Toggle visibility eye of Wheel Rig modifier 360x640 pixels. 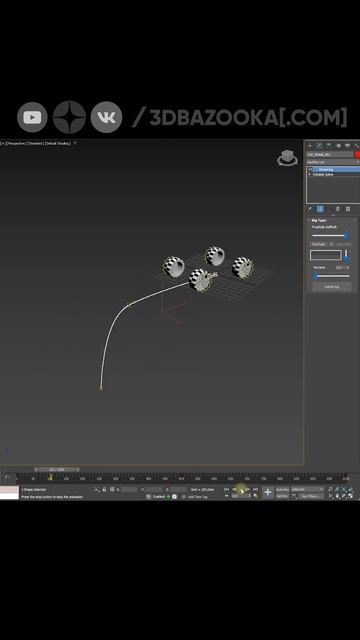(310, 169)
